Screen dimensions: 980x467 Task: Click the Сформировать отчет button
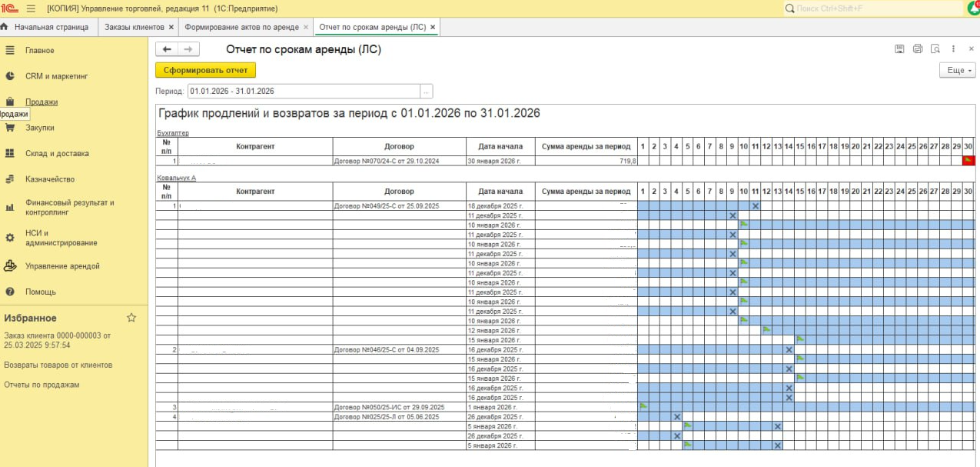click(x=205, y=70)
